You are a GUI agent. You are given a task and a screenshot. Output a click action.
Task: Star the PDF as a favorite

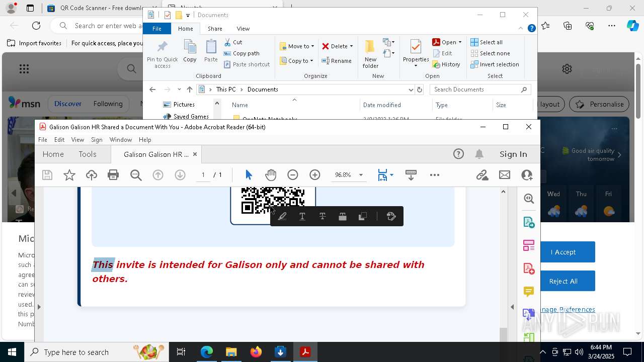[69, 175]
